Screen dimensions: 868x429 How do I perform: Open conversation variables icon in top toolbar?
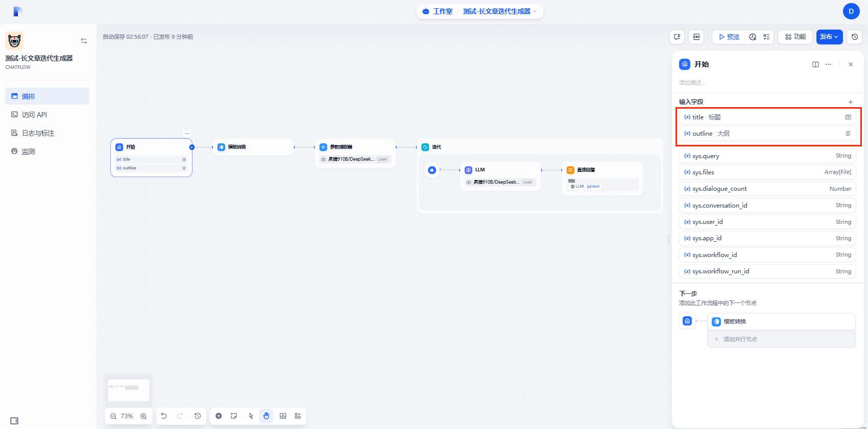tap(677, 37)
